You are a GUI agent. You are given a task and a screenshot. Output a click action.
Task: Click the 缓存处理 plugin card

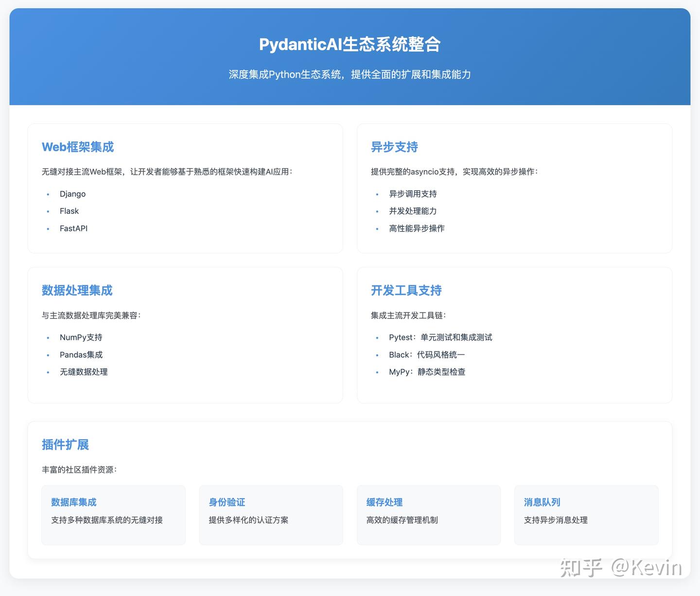pos(428,515)
